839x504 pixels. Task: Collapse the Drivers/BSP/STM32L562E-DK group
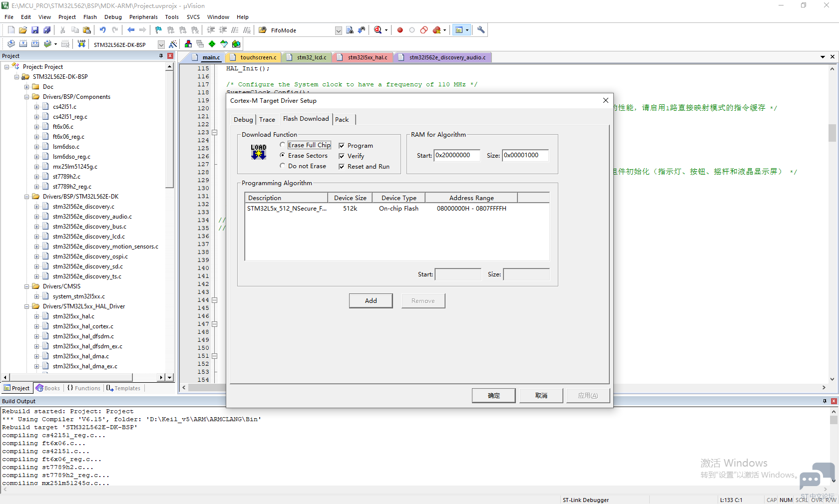[x=26, y=197]
